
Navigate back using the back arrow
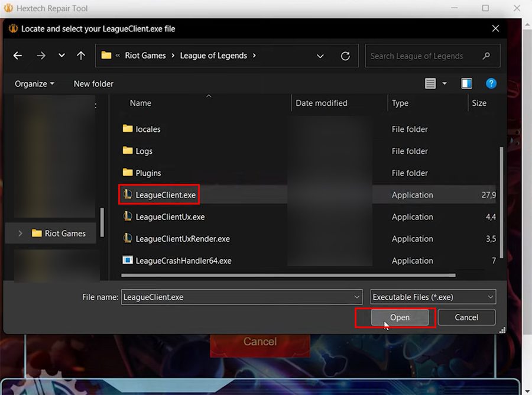[17, 56]
